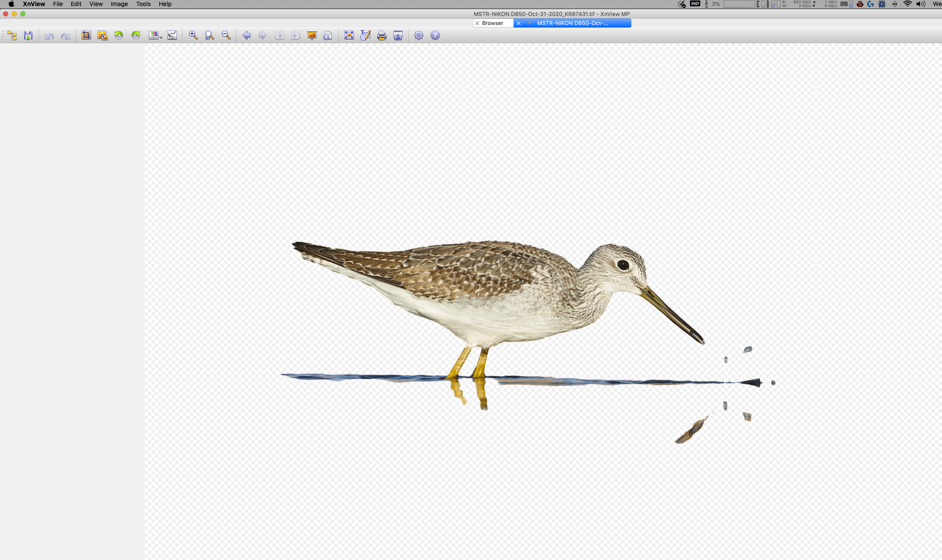Viewport: 942px width, 560px height.
Task: Open the Tools menu
Action: (143, 4)
